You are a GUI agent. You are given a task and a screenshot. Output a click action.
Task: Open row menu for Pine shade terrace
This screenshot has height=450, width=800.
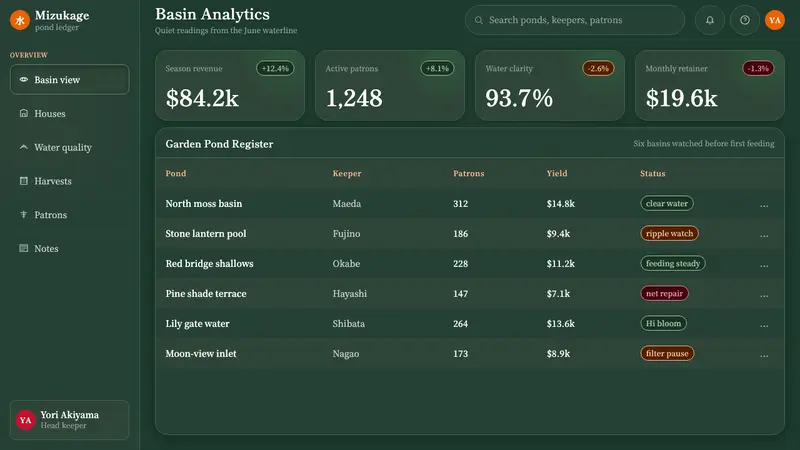(764, 295)
